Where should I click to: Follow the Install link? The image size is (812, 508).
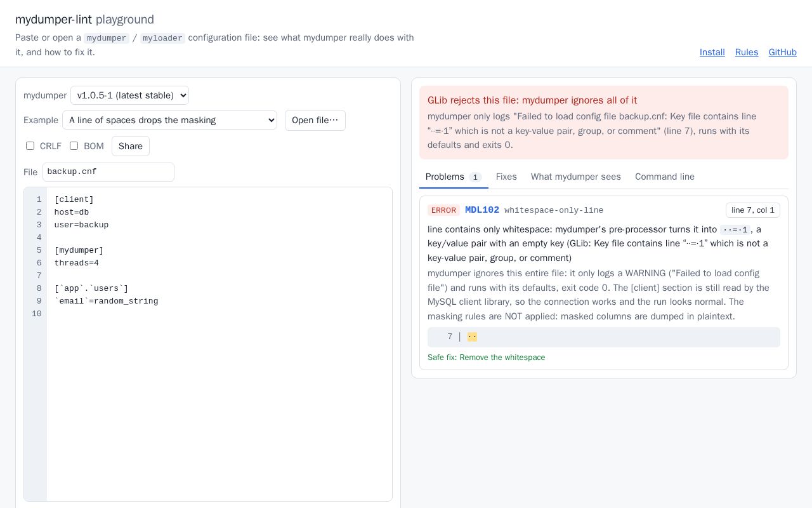(x=712, y=52)
